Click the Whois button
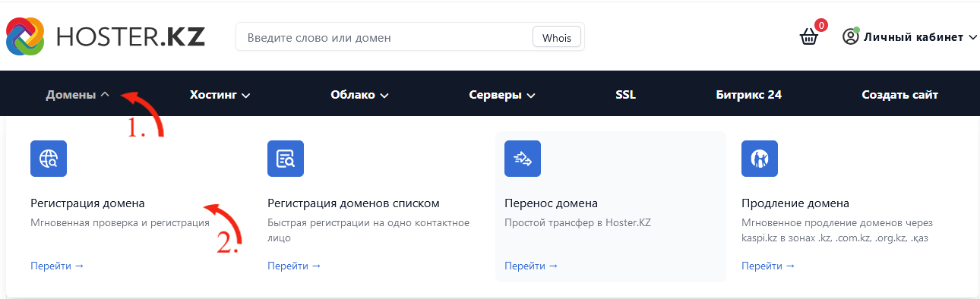Screen dimensions: 980x299 pos(557,36)
